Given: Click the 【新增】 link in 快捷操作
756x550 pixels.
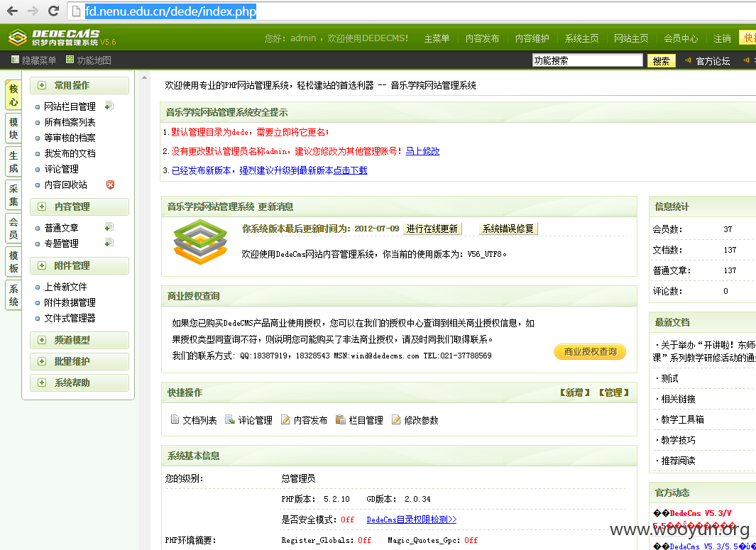Looking at the screenshot, I should [x=575, y=393].
